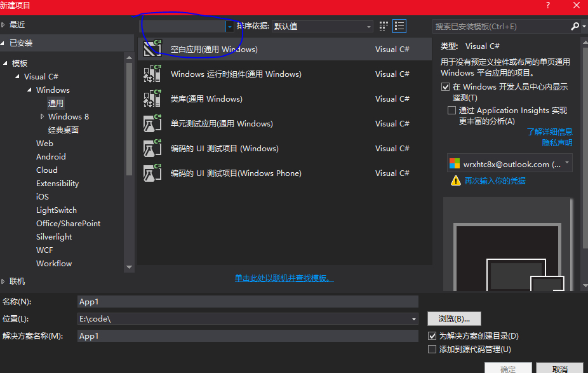Select 经典桌面 in the template tree
The height and width of the screenshot is (373, 588).
pyautogui.click(x=63, y=130)
